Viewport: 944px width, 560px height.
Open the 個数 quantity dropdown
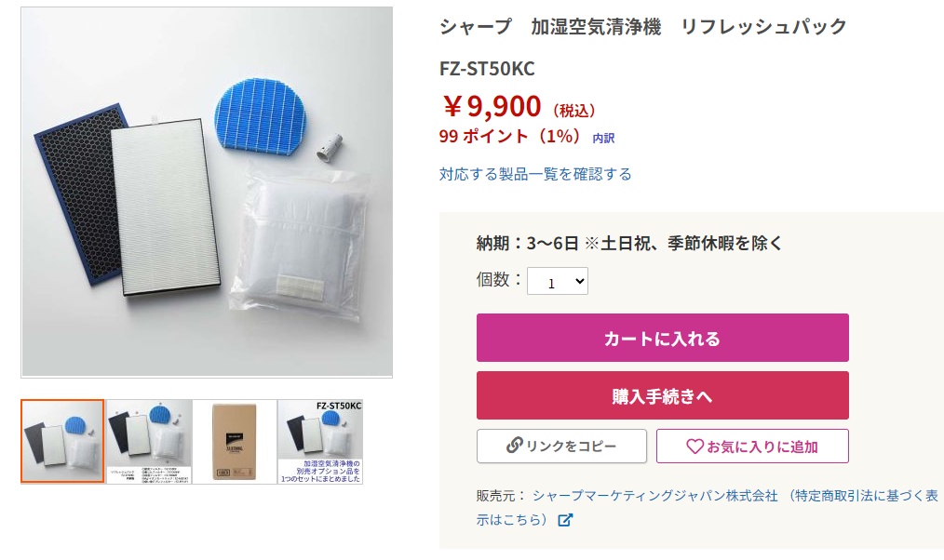click(x=558, y=281)
